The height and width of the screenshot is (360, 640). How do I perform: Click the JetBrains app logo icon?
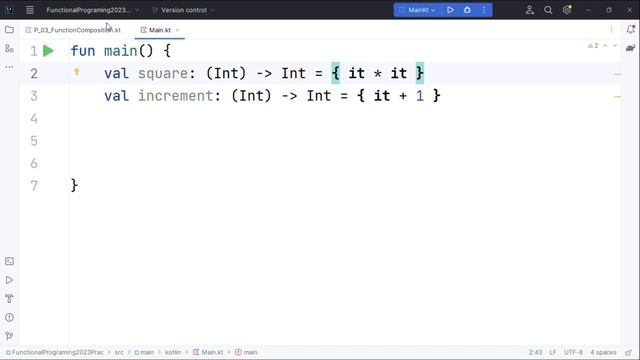[x=9, y=10]
